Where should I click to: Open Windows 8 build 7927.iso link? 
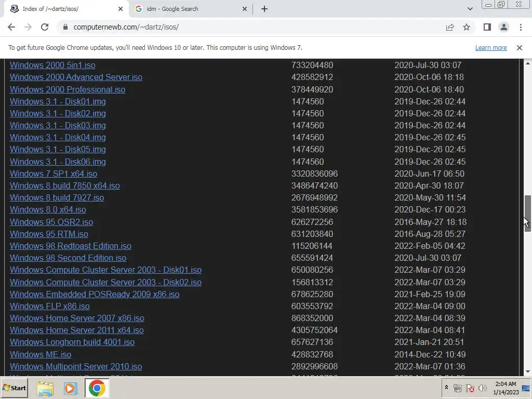57,198
